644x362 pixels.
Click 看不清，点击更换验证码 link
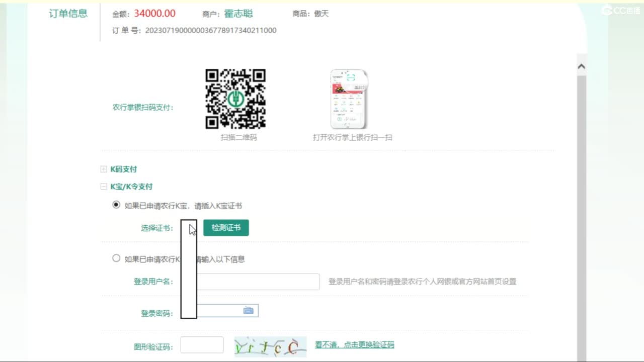pos(355,345)
